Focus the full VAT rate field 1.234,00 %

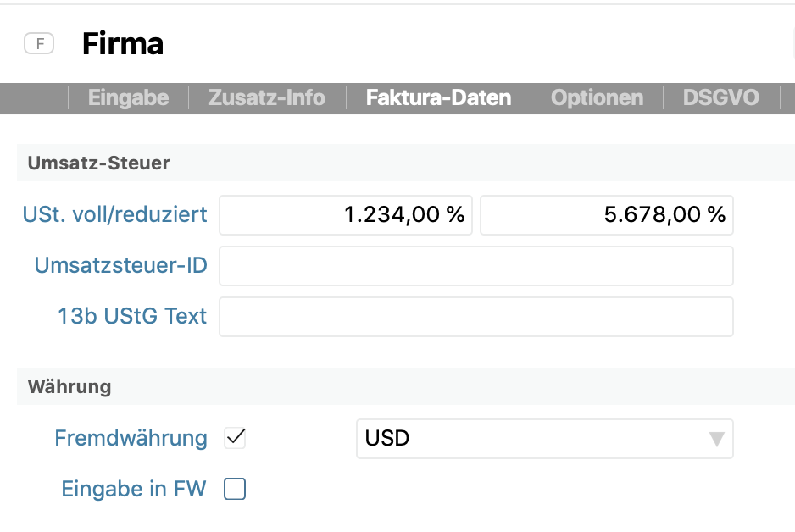[x=346, y=215]
